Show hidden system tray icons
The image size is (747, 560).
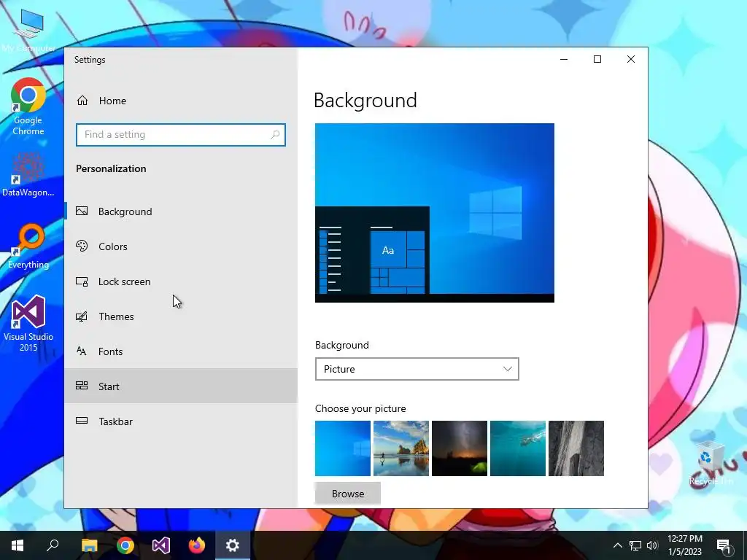617,545
